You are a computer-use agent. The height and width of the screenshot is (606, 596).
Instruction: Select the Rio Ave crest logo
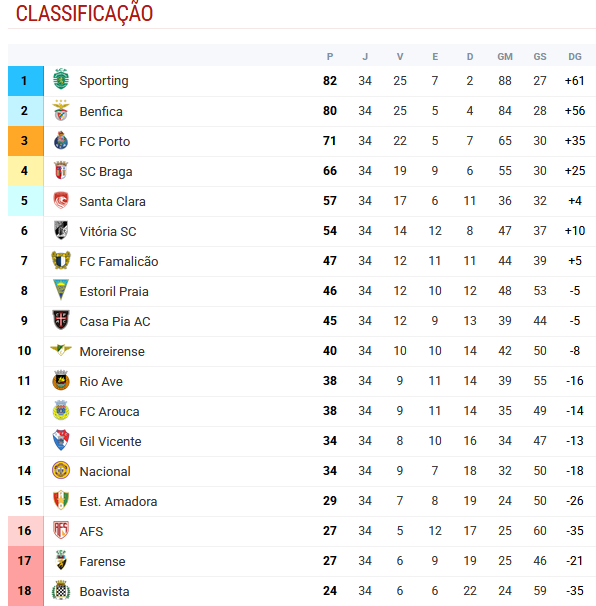[x=61, y=380]
